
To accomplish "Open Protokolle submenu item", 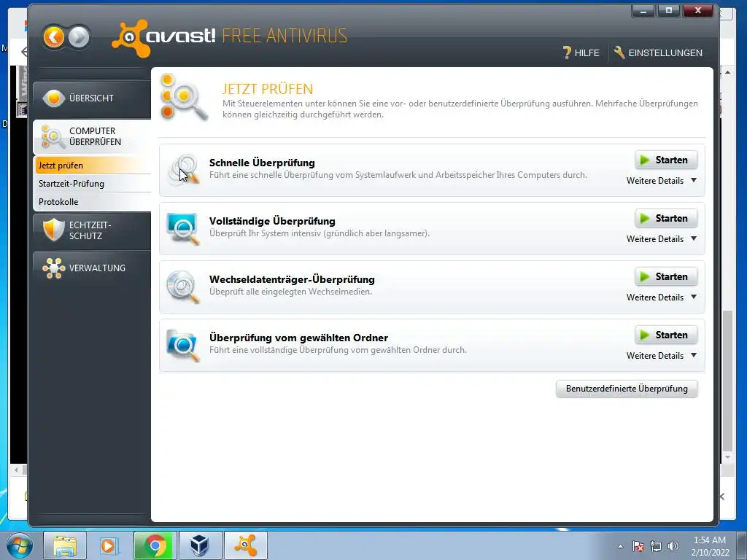I will [93, 202].
